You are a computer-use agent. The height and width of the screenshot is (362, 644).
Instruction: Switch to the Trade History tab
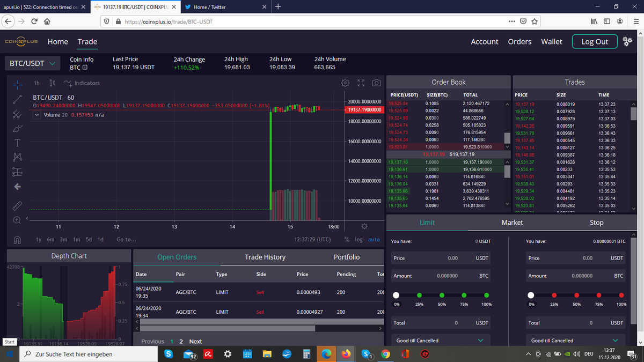coord(265,257)
